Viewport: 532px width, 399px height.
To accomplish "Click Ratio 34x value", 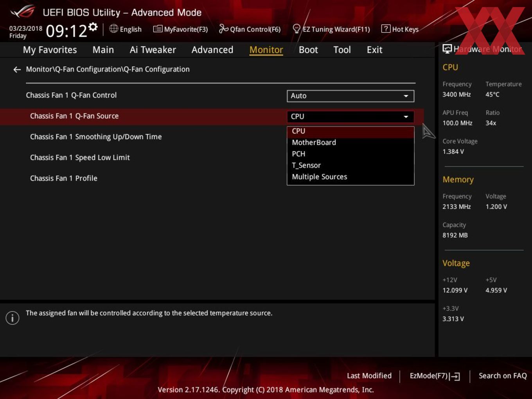I will point(491,123).
